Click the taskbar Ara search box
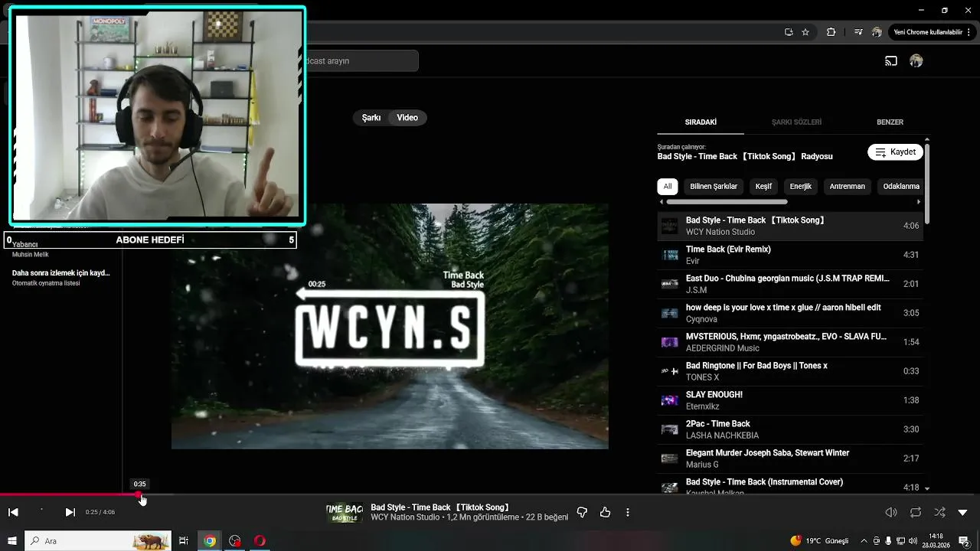Viewport: 980px width, 551px height. 98,541
